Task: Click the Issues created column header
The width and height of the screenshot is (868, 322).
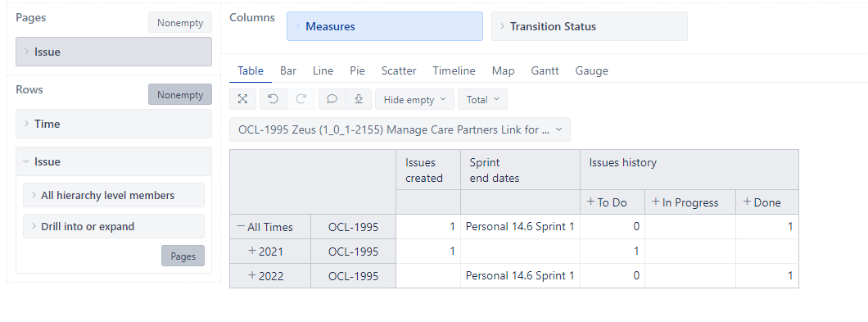Action: coord(428,170)
